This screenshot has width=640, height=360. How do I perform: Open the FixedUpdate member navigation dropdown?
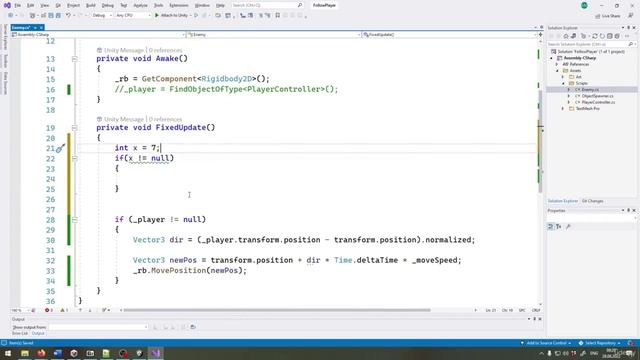449,35
